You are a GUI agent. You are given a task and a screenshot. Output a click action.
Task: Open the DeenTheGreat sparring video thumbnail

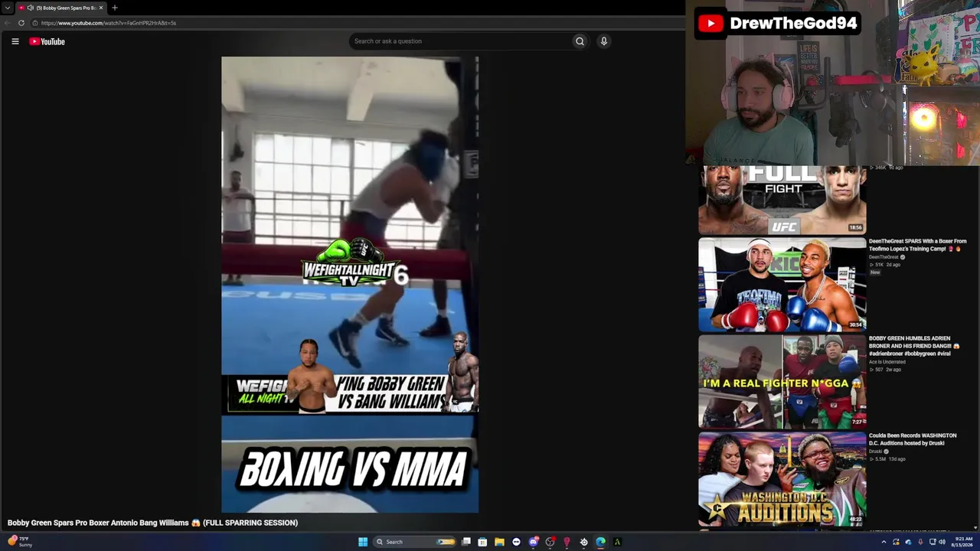(x=782, y=285)
